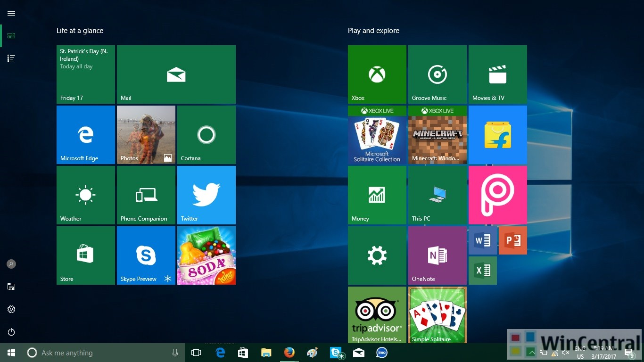Image resolution: width=644 pixels, height=362 pixels.
Task: Click the Cortana microphone icon
Action: pyautogui.click(x=175, y=353)
